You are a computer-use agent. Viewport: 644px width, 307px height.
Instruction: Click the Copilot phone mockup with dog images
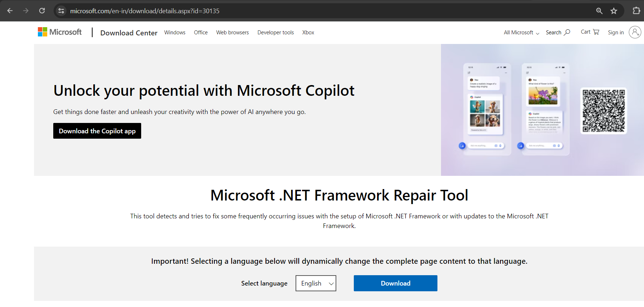tap(487, 109)
